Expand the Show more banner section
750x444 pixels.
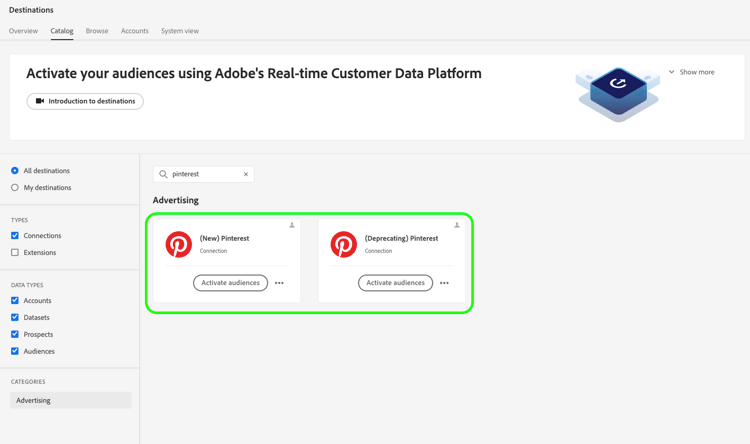pyautogui.click(x=691, y=72)
